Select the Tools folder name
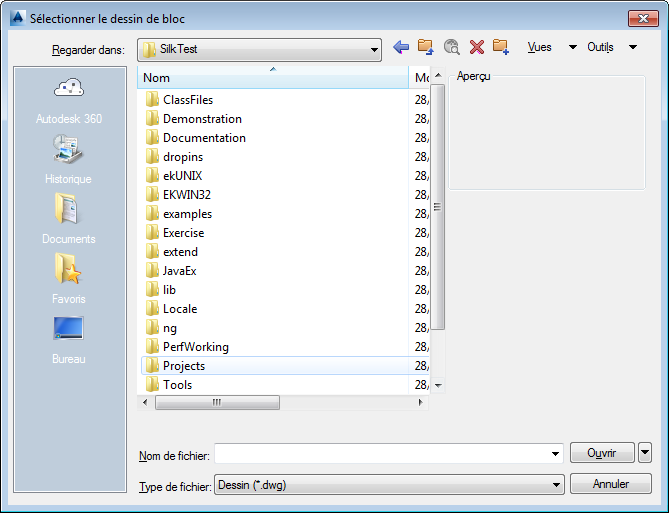 [177, 385]
